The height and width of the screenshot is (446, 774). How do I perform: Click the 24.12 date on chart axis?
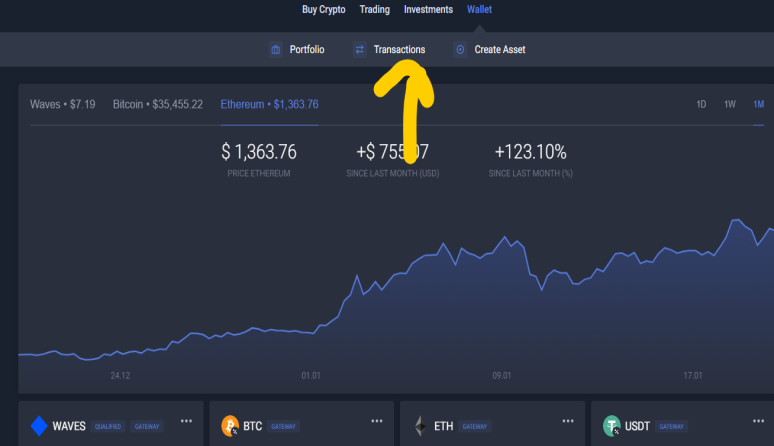[x=120, y=375]
